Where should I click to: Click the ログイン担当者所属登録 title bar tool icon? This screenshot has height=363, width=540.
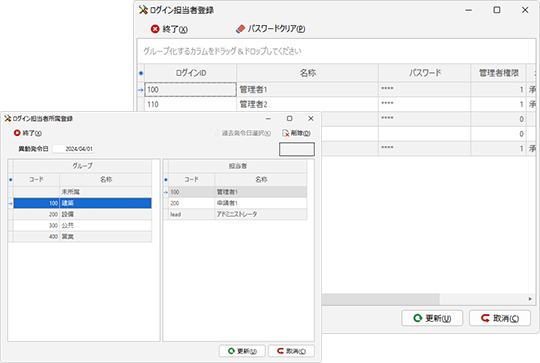8,118
